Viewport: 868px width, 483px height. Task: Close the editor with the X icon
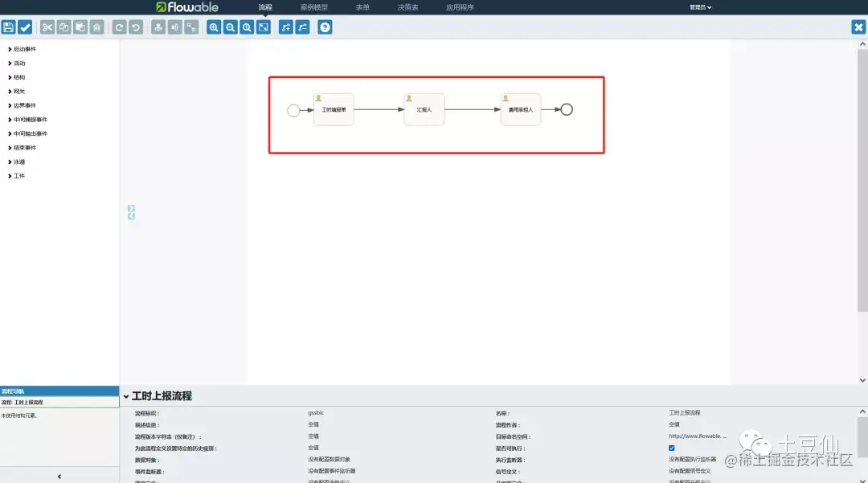click(858, 27)
